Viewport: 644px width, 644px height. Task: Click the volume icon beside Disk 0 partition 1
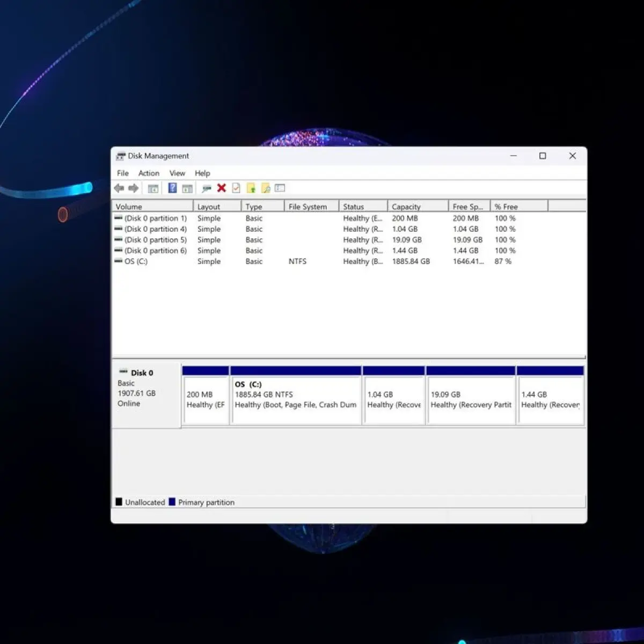coord(119,218)
